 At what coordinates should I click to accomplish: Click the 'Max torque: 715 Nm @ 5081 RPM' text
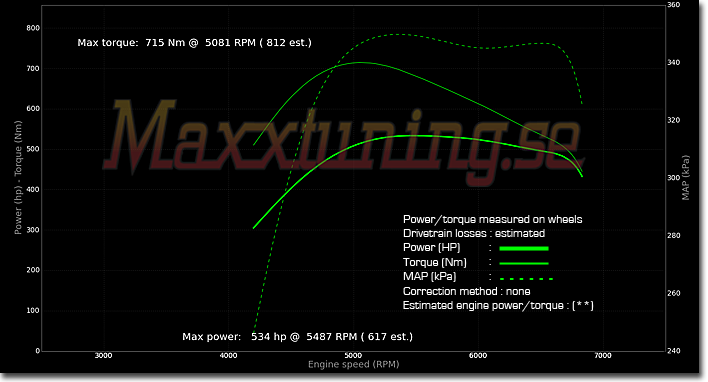pos(167,43)
